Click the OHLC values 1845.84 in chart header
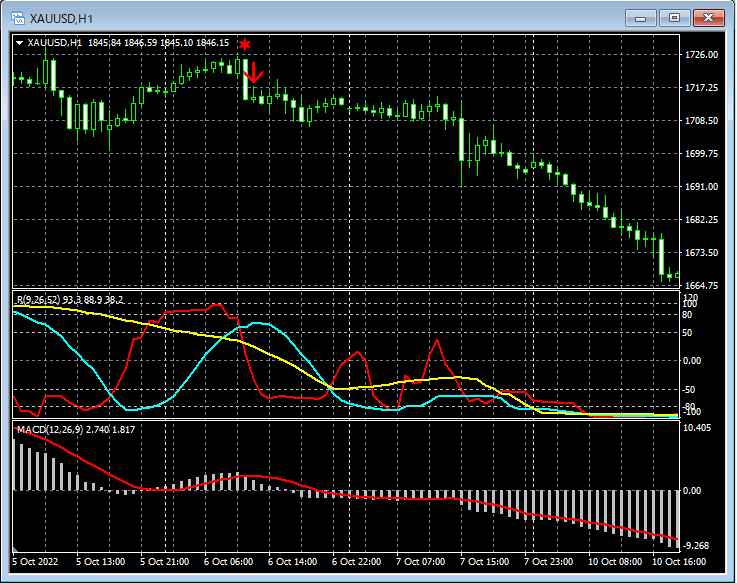Screen dimensions: 737x583 coord(105,43)
